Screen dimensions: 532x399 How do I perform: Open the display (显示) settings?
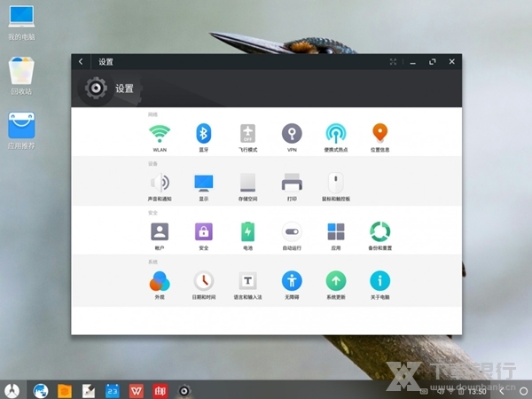(x=203, y=184)
